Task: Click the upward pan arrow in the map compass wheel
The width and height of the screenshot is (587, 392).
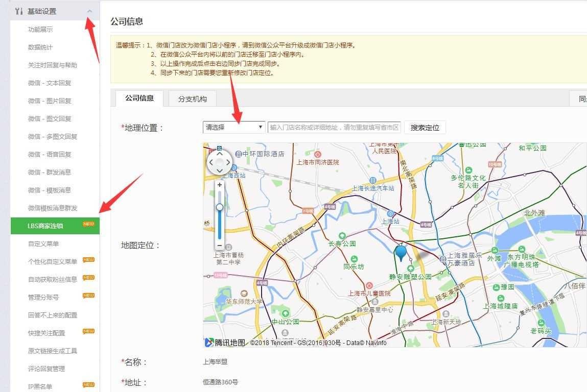Action: tap(219, 154)
